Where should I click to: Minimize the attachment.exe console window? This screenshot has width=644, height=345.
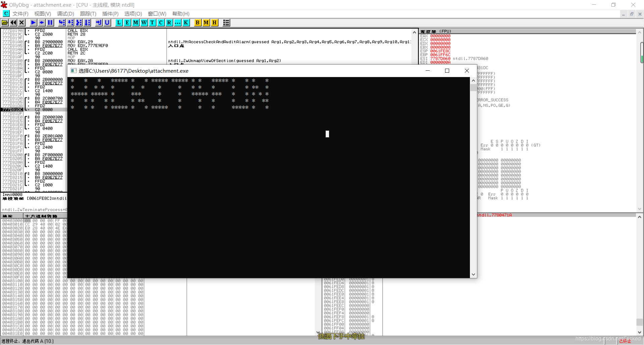point(428,71)
